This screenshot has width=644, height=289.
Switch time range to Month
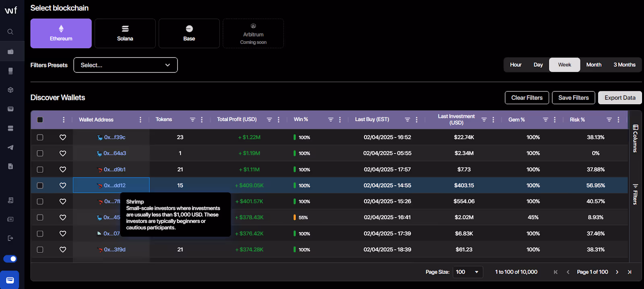coord(594,65)
